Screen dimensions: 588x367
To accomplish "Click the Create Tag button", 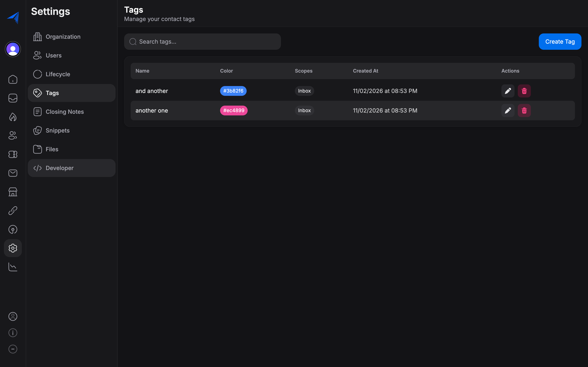I will point(560,42).
